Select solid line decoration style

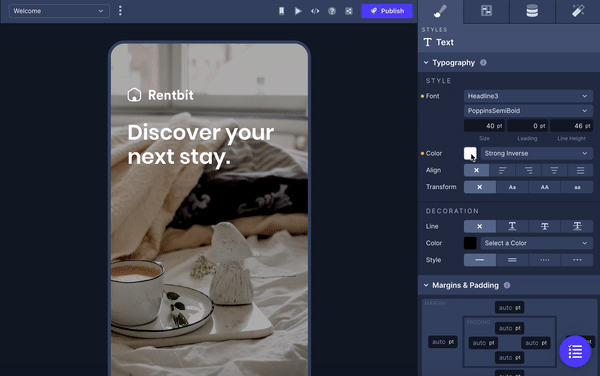click(x=479, y=260)
